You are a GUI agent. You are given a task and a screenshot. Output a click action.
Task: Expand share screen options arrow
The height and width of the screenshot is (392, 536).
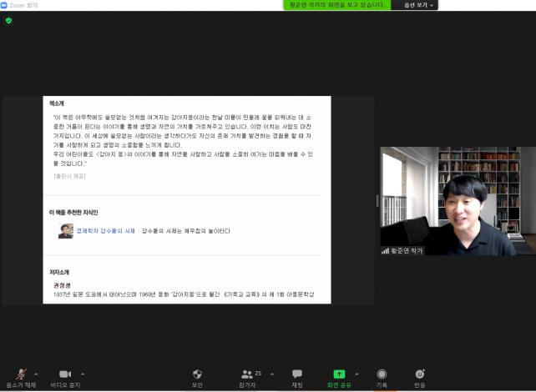[356, 374]
